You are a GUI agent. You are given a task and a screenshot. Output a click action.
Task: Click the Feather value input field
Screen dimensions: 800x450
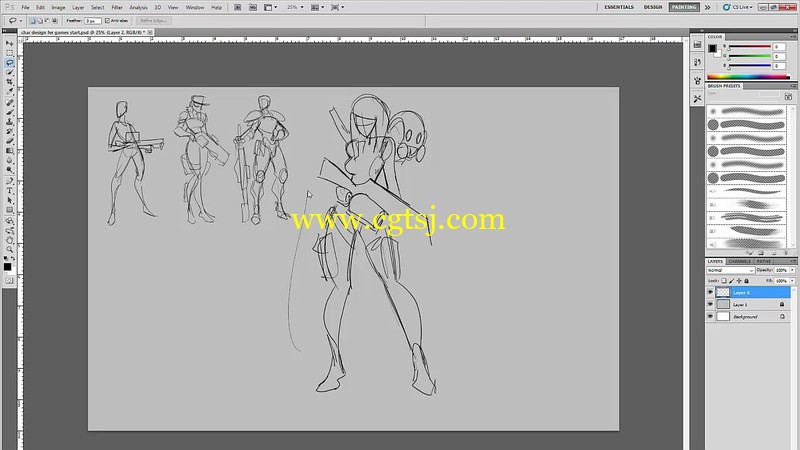(x=92, y=21)
